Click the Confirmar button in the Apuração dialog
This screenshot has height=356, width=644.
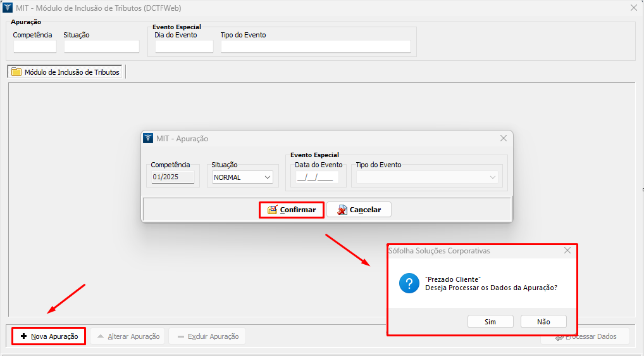click(292, 210)
